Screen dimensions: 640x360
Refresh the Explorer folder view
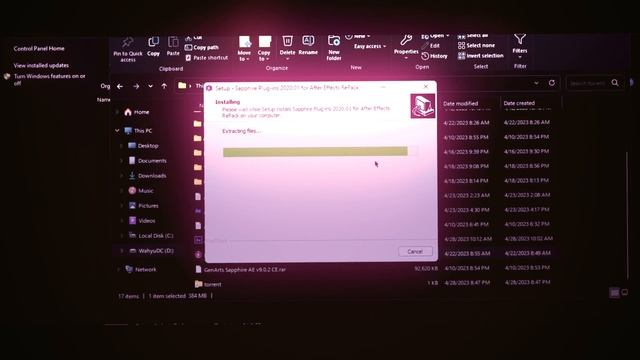(x=552, y=83)
